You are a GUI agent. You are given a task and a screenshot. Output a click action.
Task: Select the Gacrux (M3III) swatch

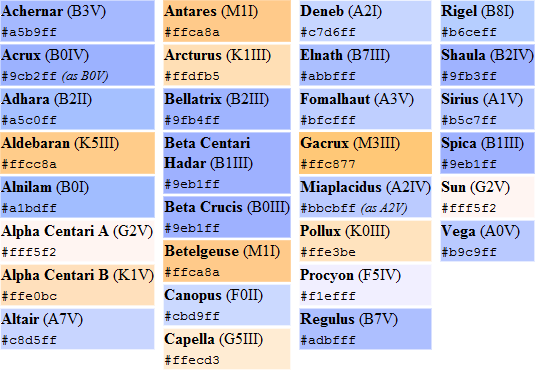click(365, 153)
